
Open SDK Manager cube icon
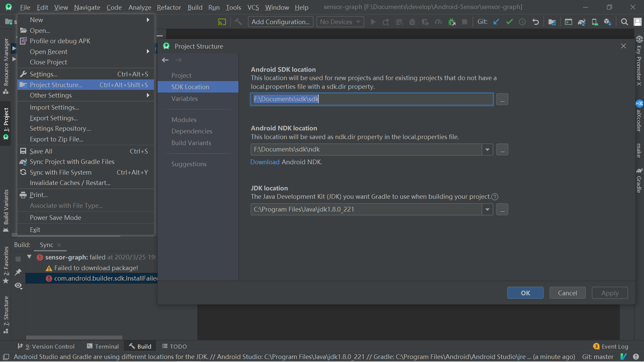608,22
